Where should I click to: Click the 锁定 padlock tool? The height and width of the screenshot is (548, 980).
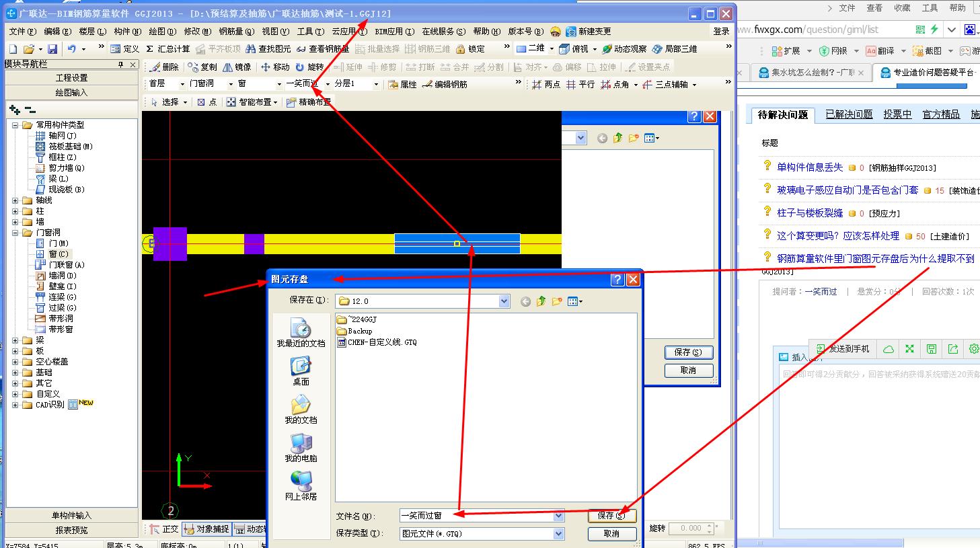coord(470,49)
